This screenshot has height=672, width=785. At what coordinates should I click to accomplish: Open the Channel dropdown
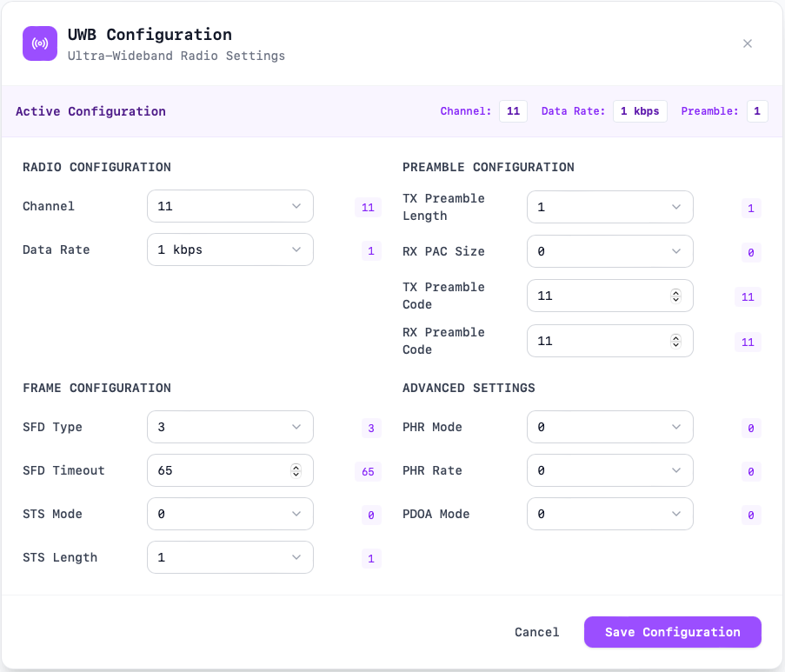[230, 207]
